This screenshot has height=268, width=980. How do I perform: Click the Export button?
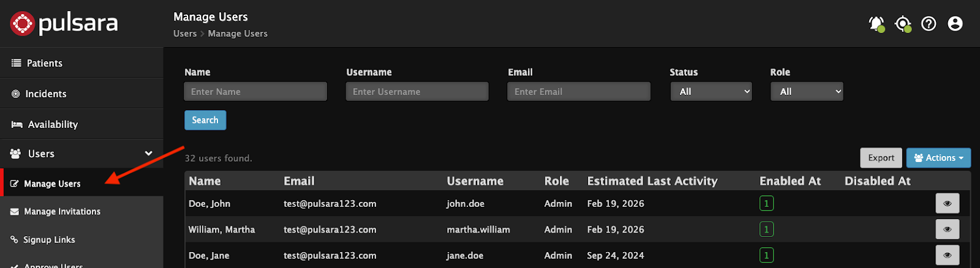coord(881,158)
